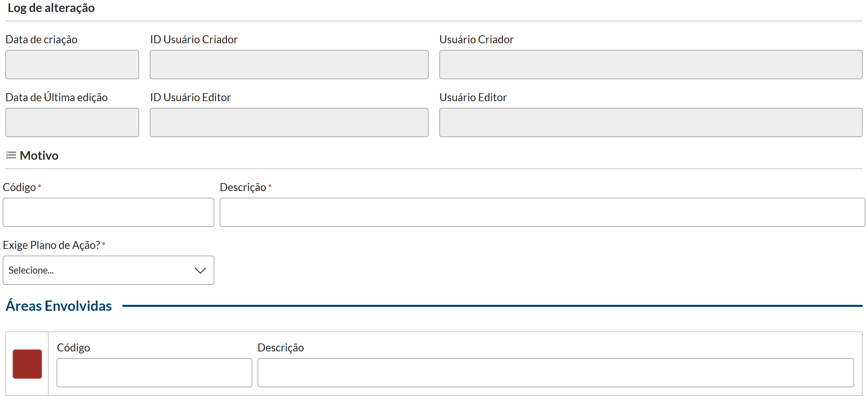Click the ID Usuário Criador field

point(289,65)
